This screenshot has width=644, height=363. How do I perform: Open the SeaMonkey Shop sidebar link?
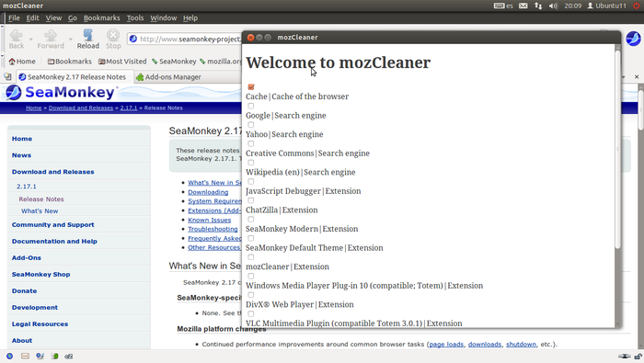coord(41,274)
